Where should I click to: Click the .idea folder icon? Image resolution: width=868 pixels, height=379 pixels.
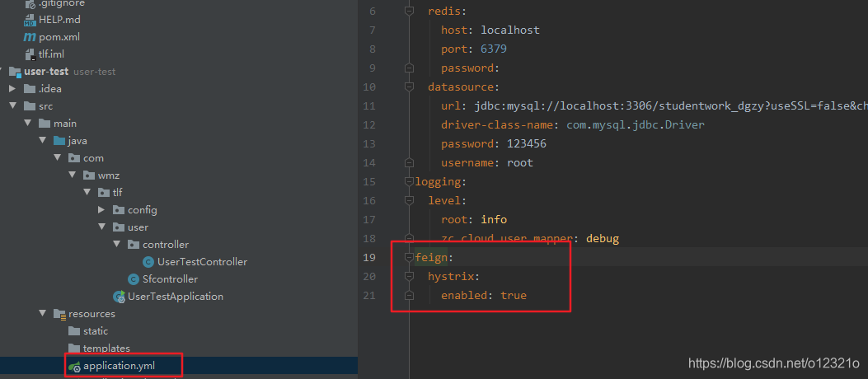coord(30,89)
